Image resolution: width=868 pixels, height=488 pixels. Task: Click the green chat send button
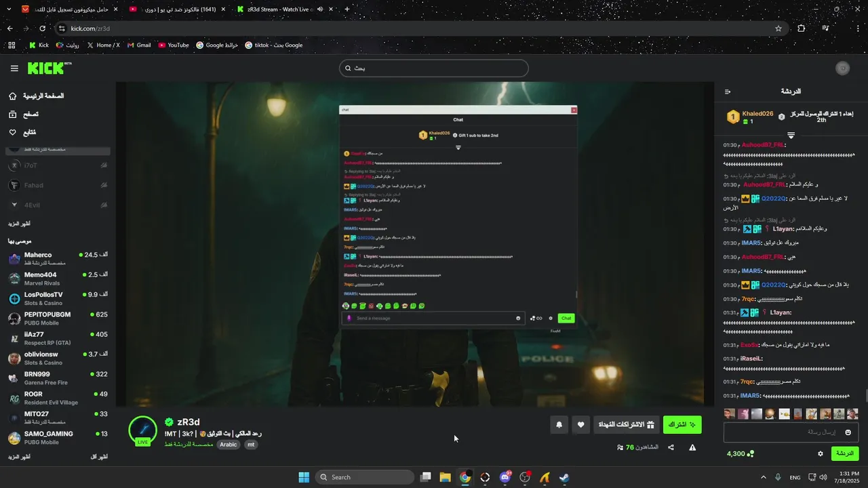[x=845, y=453]
